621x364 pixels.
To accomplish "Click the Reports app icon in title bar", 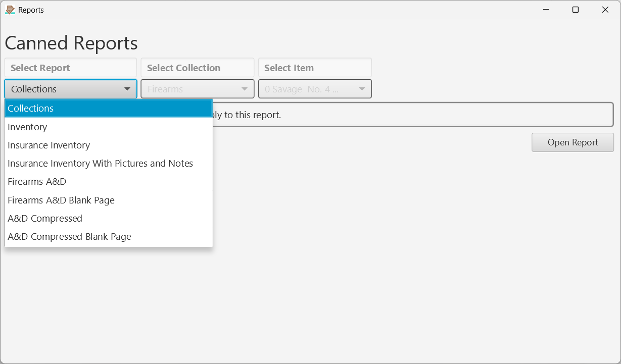I will pos(10,10).
